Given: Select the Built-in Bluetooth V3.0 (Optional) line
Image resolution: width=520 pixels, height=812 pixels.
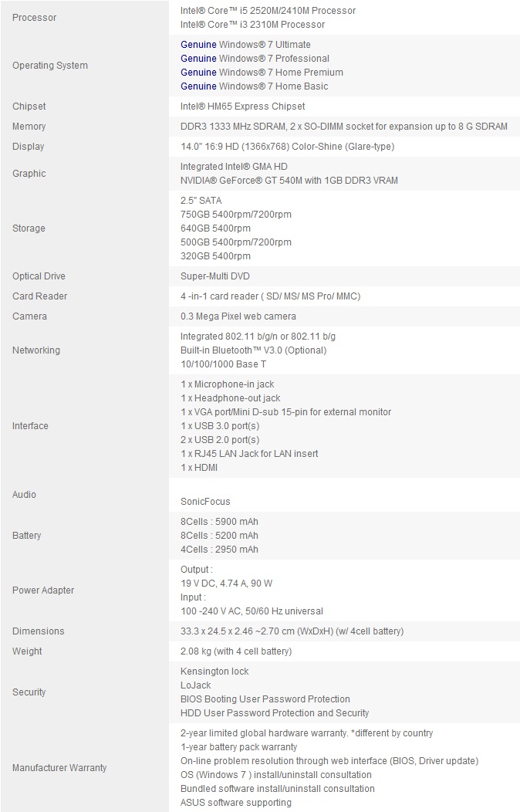Looking at the screenshot, I should coord(254,350).
